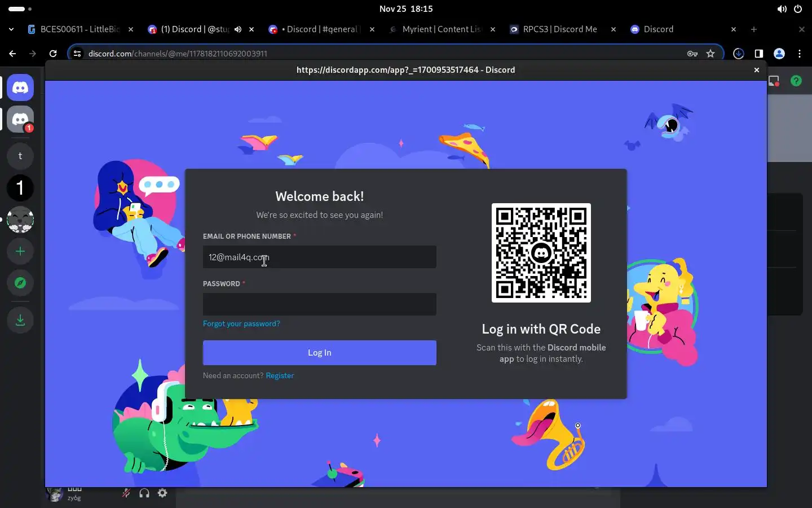Unmute the microphone in user panel
This screenshot has width=812, height=508.
(x=126, y=493)
